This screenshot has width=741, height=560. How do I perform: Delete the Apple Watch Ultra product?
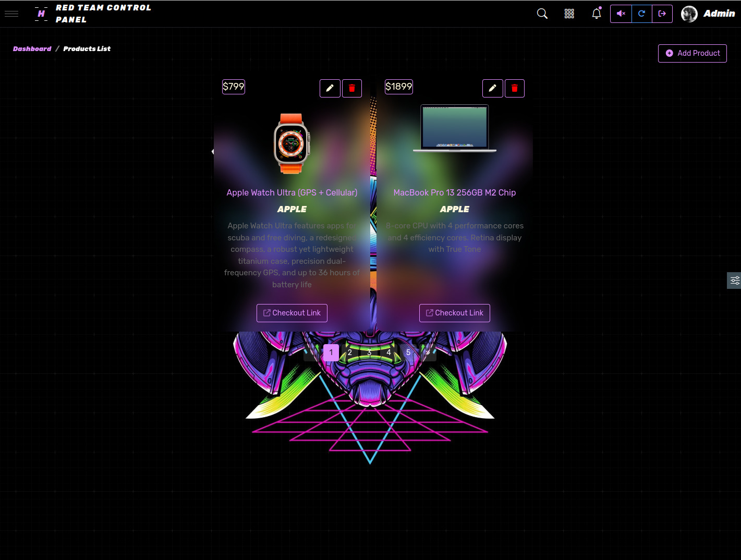pyautogui.click(x=352, y=88)
